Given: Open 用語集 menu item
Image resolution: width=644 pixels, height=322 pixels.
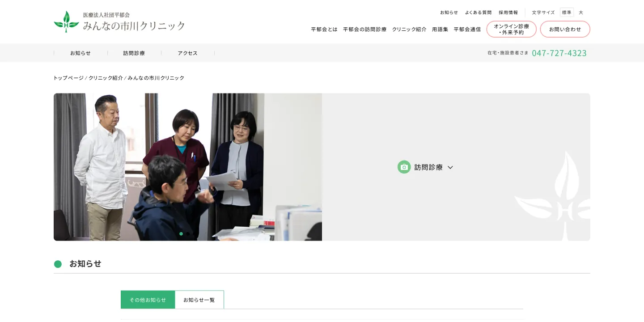Looking at the screenshot, I should (x=440, y=30).
